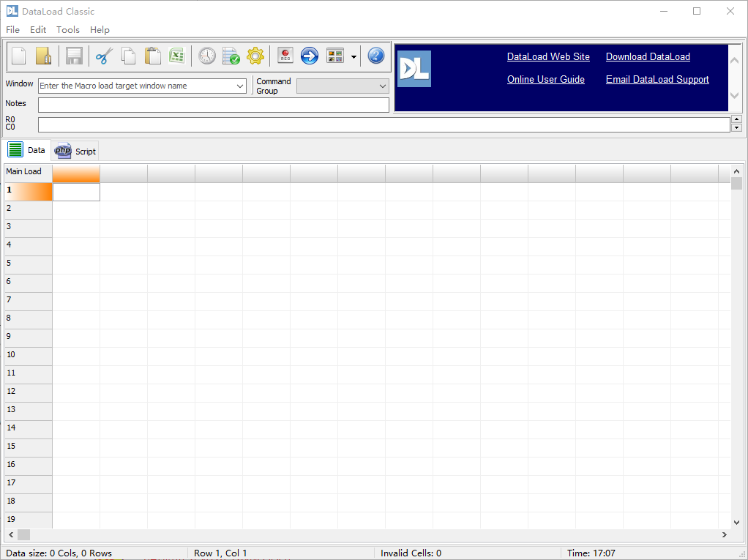The height and width of the screenshot is (560, 748).
Task: Select row header 10
Action: coord(28,356)
